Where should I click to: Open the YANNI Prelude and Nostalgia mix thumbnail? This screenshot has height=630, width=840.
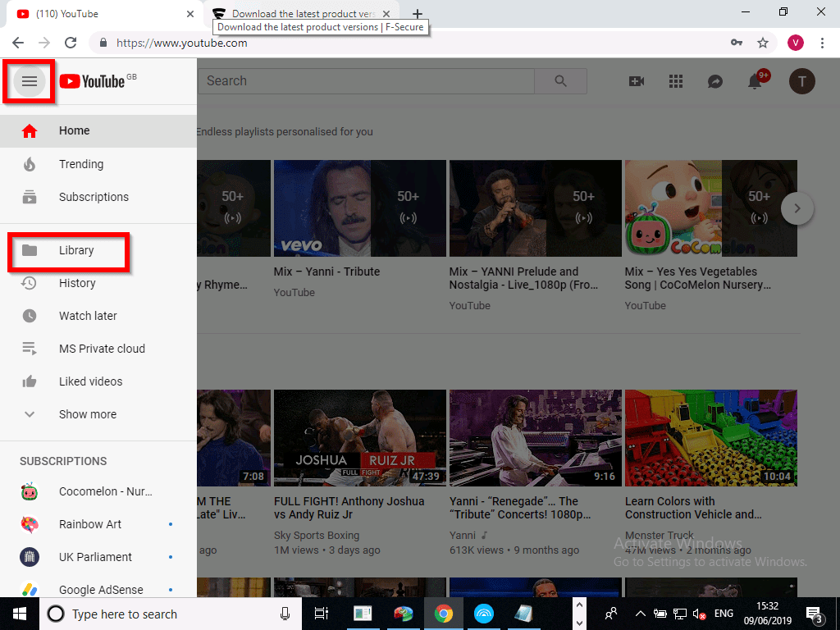coord(536,208)
